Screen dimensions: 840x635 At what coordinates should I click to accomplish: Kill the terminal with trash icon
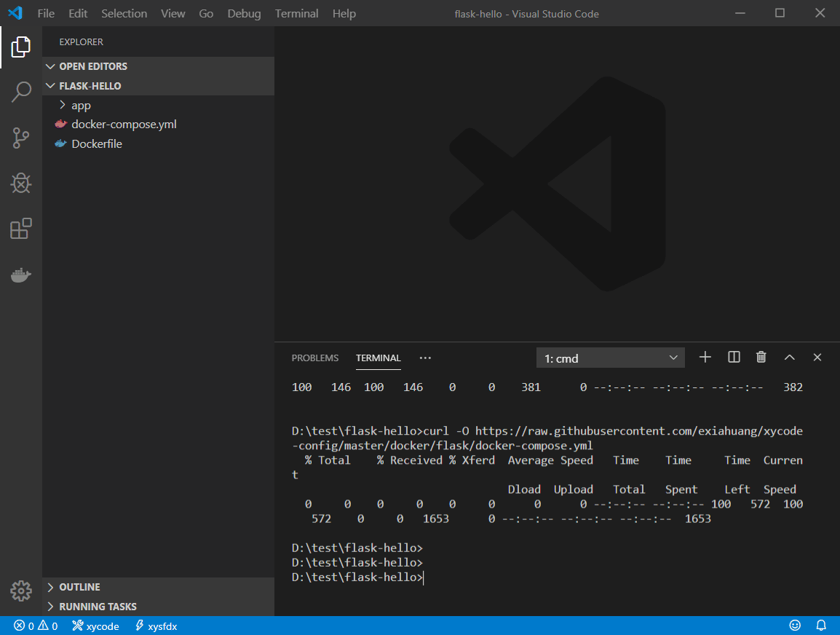[x=761, y=357]
